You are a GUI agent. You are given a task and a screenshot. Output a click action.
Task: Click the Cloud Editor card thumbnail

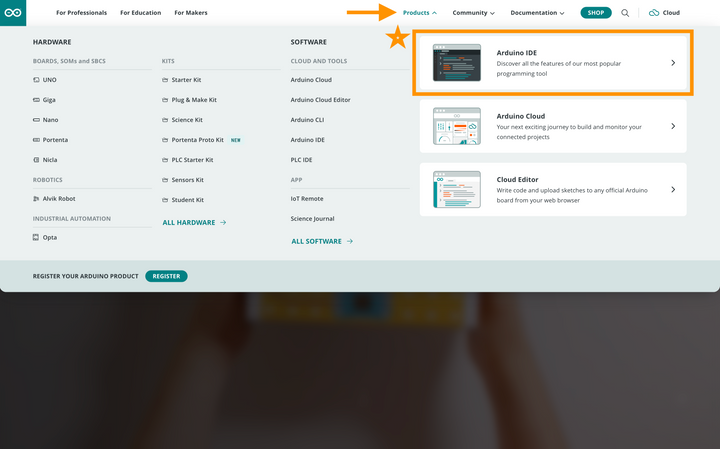pyautogui.click(x=457, y=190)
